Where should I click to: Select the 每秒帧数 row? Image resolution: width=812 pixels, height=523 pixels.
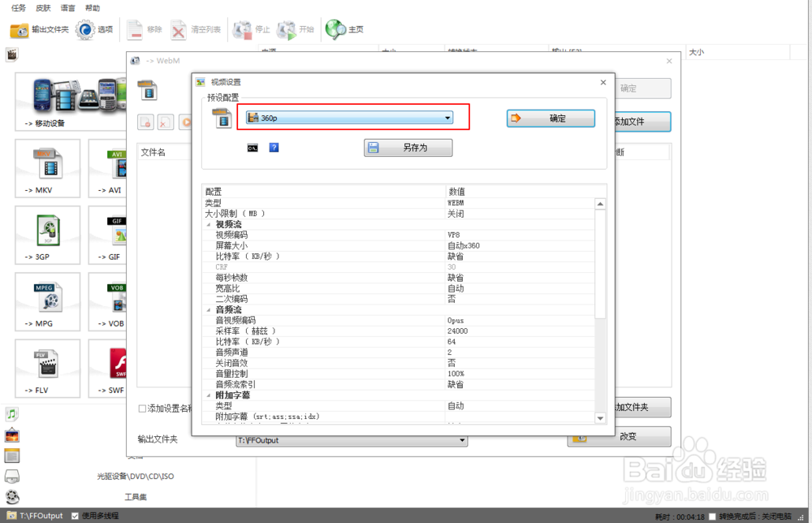tap(399, 278)
